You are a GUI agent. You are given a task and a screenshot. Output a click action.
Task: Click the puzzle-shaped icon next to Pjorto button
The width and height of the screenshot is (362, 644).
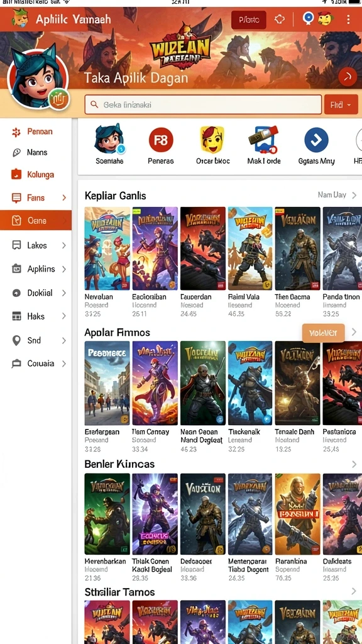[x=280, y=19]
